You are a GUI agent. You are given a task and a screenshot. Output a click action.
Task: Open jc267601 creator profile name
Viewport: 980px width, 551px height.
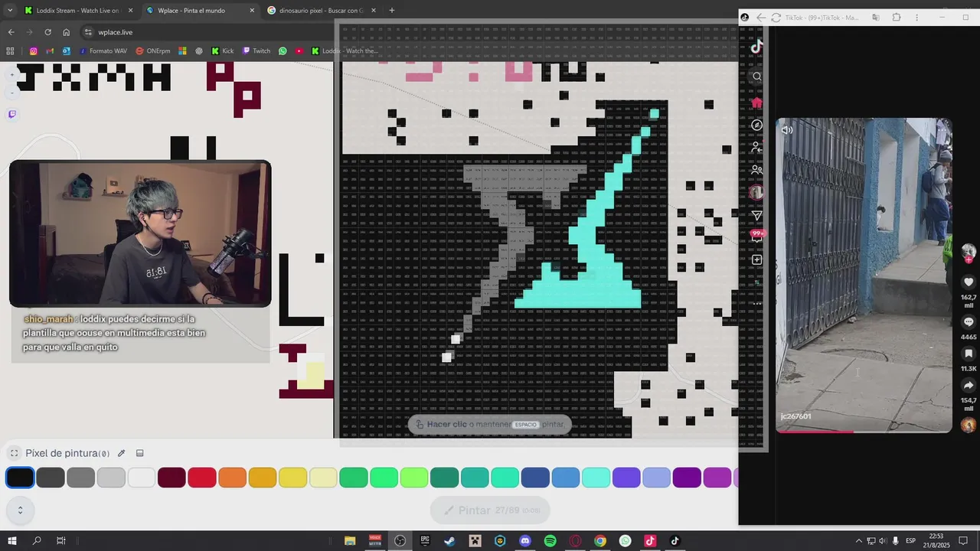tap(795, 416)
